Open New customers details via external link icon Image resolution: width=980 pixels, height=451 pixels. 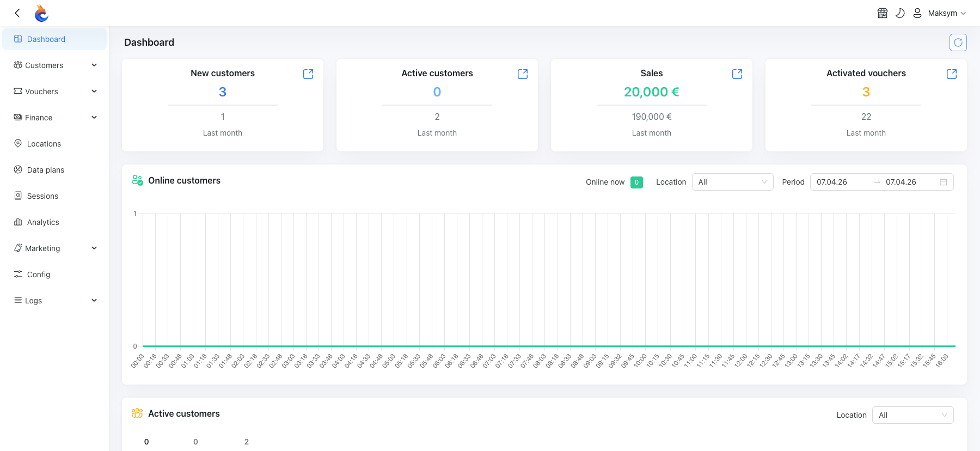click(308, 74)
